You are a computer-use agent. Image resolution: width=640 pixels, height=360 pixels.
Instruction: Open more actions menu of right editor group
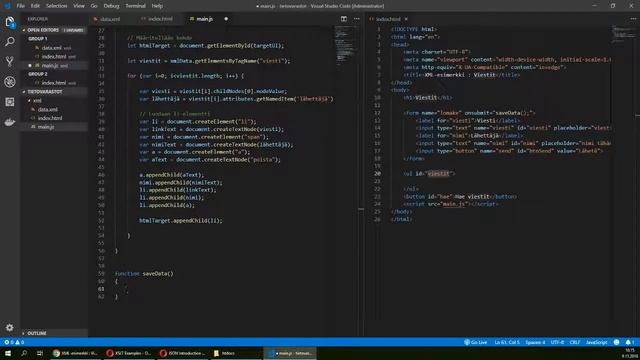click(633, 19)
